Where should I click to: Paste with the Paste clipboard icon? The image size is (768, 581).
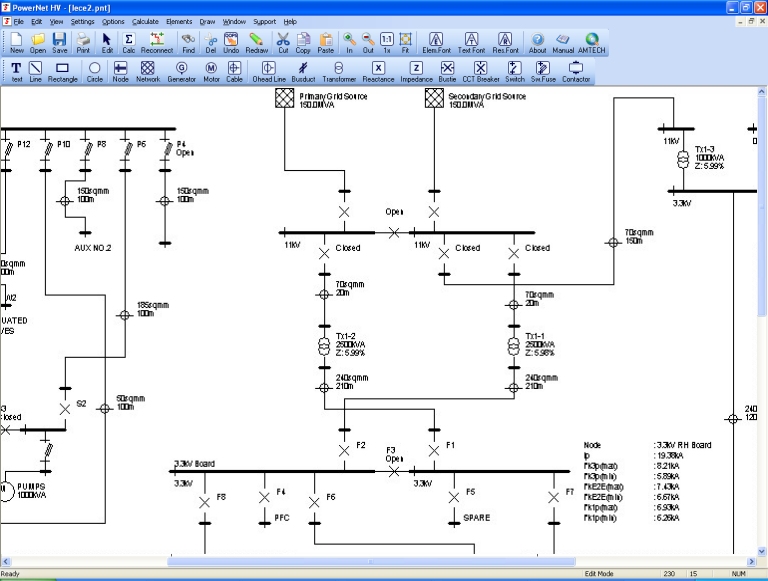pos(326,43)
